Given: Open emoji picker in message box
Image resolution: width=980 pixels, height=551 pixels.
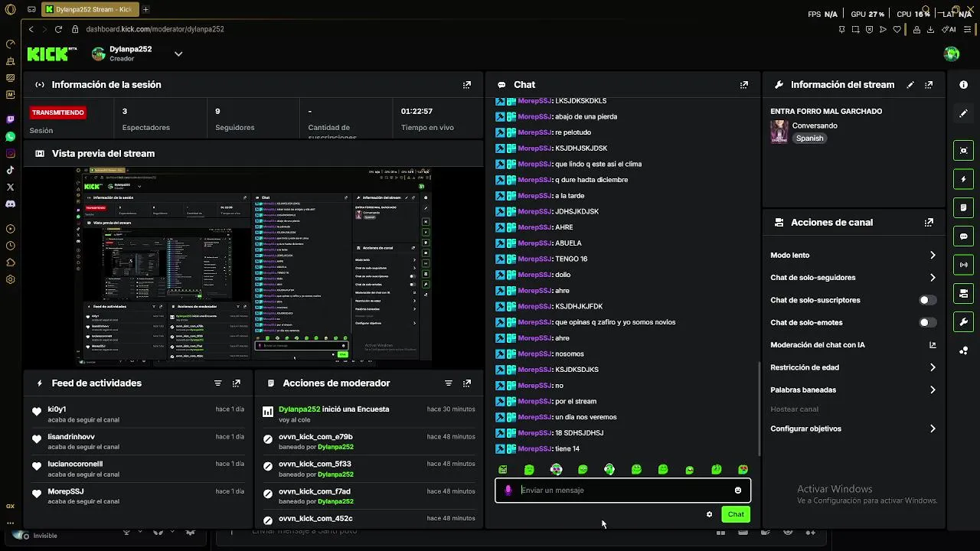Looking at the screenshot, I should [738, 491].
